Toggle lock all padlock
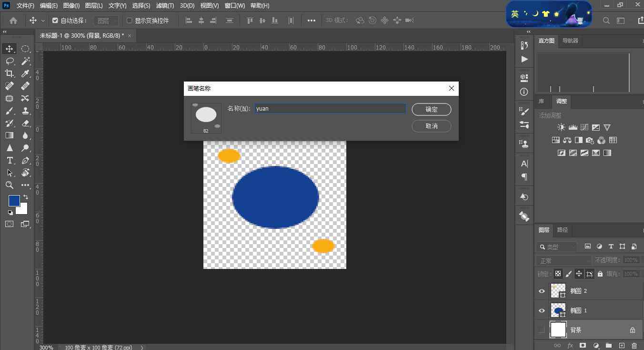 (600, 274)
